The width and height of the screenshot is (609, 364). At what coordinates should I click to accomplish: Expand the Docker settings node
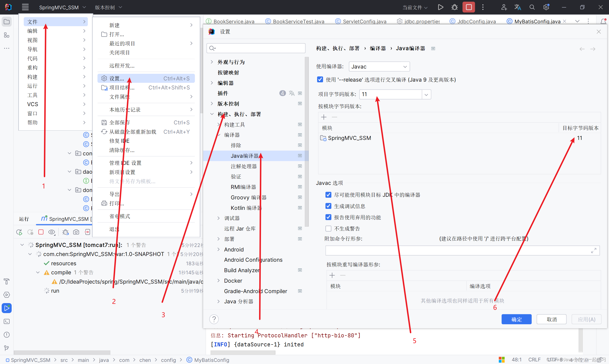219,280
